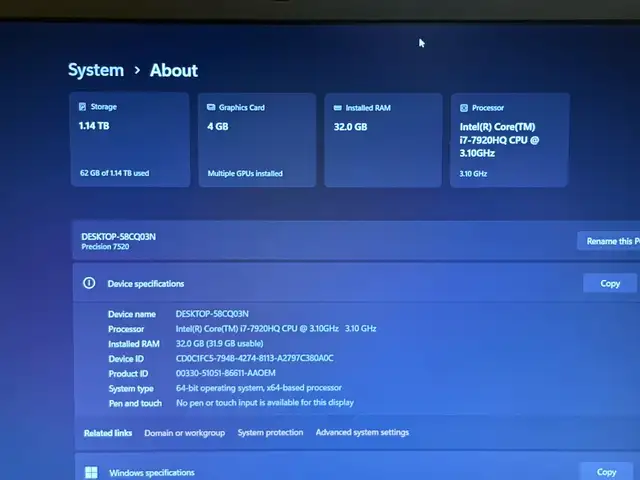
Task: Copy the Device specifications
Action: pyautogui.click(x=610, y=283)
